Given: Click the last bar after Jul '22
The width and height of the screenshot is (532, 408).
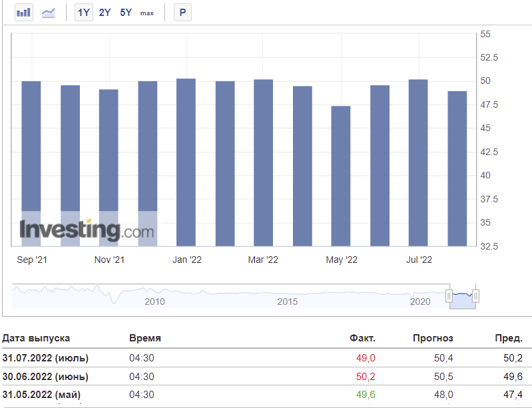Looking at the screenshot, I should [457, 168].
